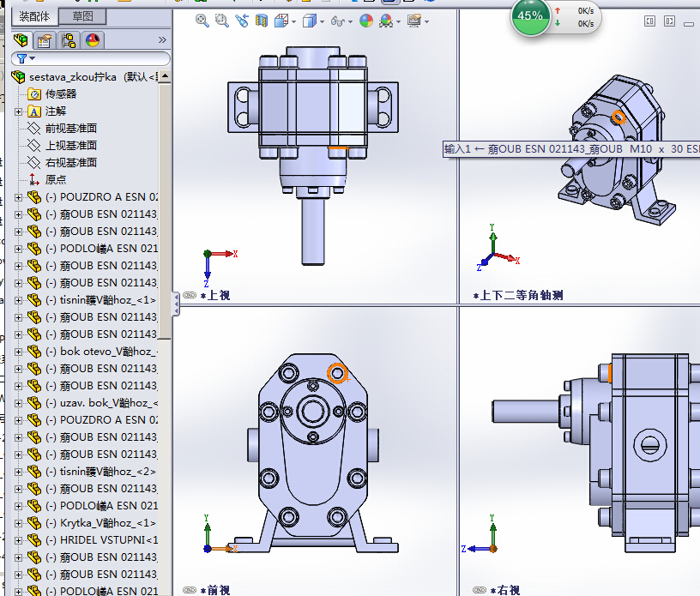The width and height of the screenshot is (700, 596).
Task: Click the *右视 viewport label
Action: [x=505, y=590]
